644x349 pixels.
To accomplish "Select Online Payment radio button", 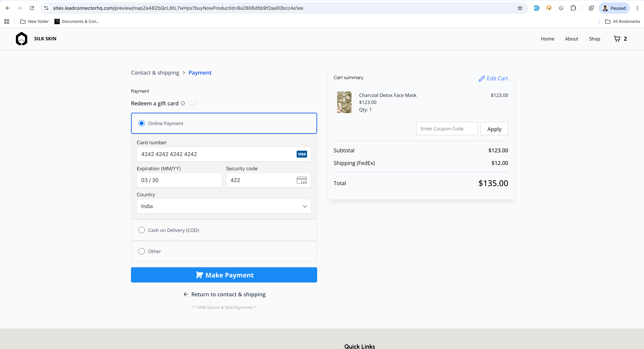I will click(x=141, y=123).
